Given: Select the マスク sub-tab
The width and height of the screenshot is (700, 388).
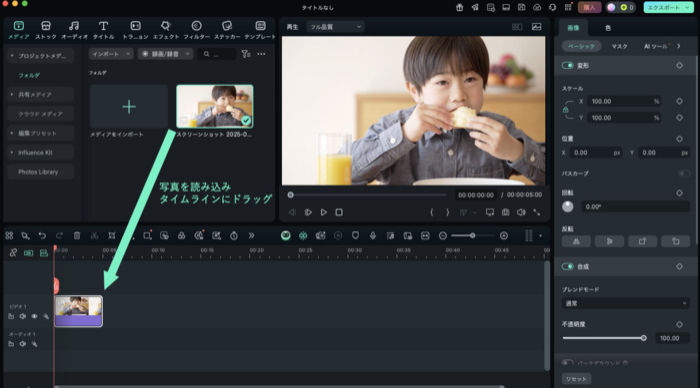Looking at the screenshot, I should coord(620,46).
